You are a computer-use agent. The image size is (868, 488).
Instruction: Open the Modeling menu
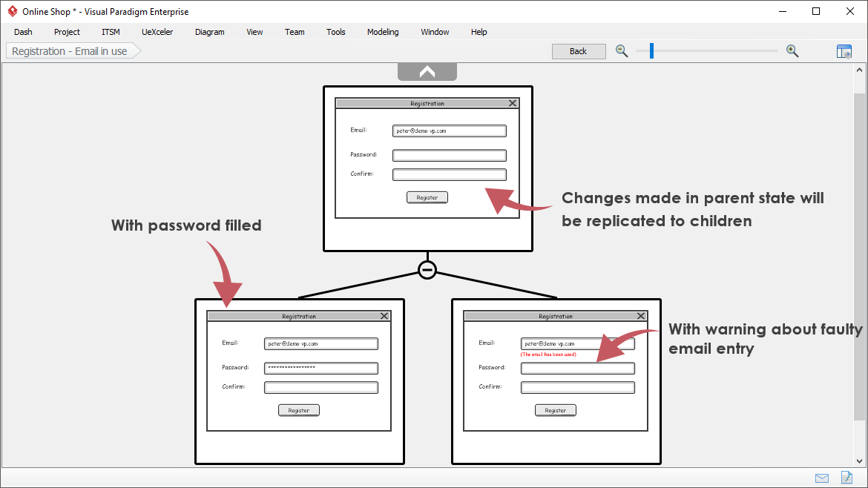pyautogui.click(x=383, y=32)
